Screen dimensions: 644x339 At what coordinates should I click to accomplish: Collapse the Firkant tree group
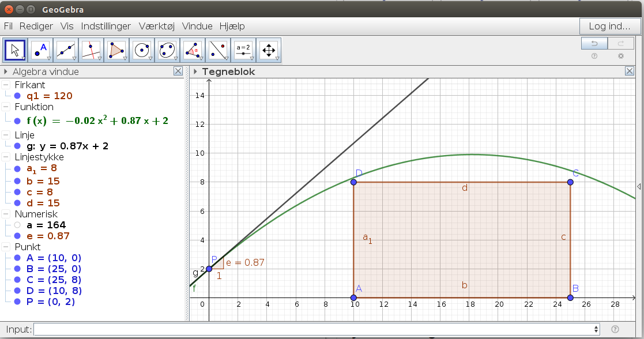pos(6,85)
